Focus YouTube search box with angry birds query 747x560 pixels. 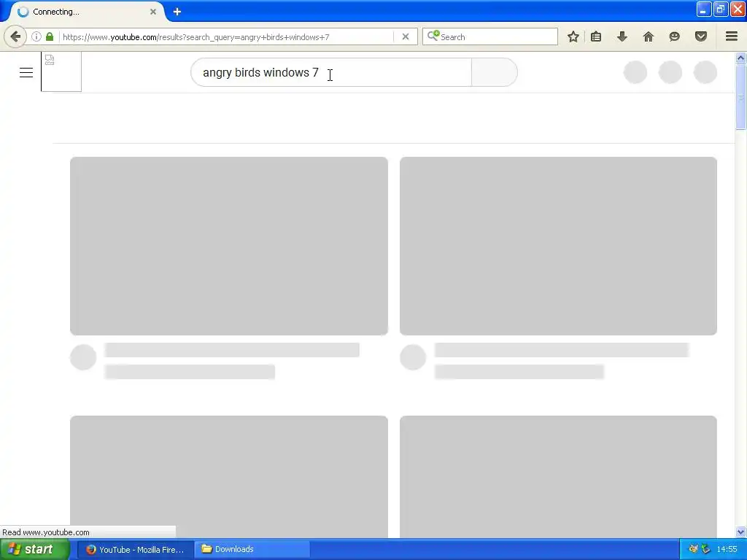[x=331, y=72]
